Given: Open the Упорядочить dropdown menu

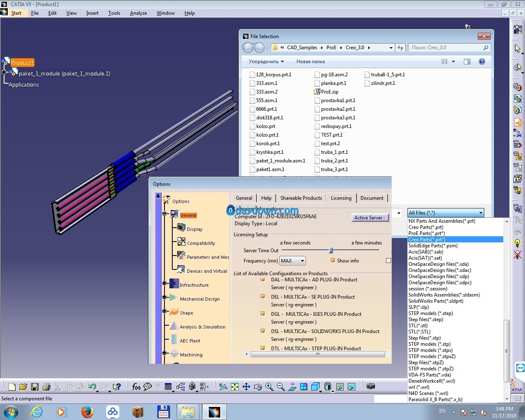Looking at the screenshot, I should tap(266, 62).
